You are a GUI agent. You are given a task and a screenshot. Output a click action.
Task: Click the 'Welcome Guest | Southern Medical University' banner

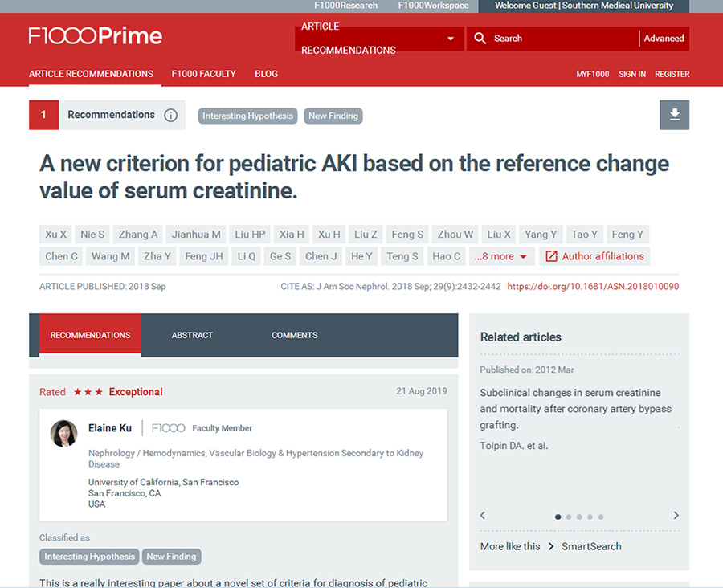(584, 6)
